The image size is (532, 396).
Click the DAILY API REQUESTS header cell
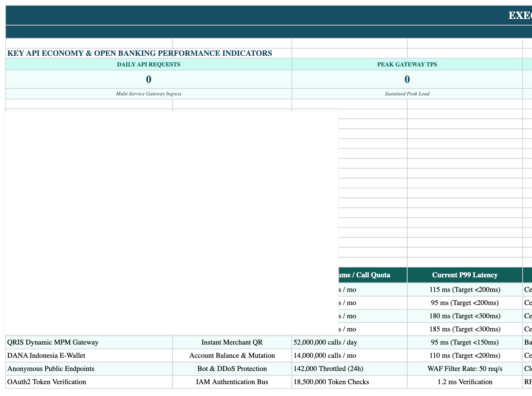[149, 64]
